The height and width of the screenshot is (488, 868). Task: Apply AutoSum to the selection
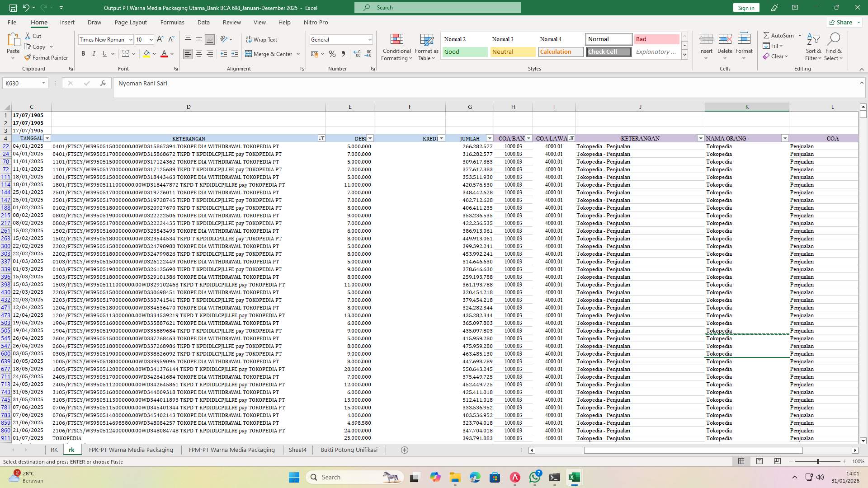pyautogui.click(x=779, y=35)
